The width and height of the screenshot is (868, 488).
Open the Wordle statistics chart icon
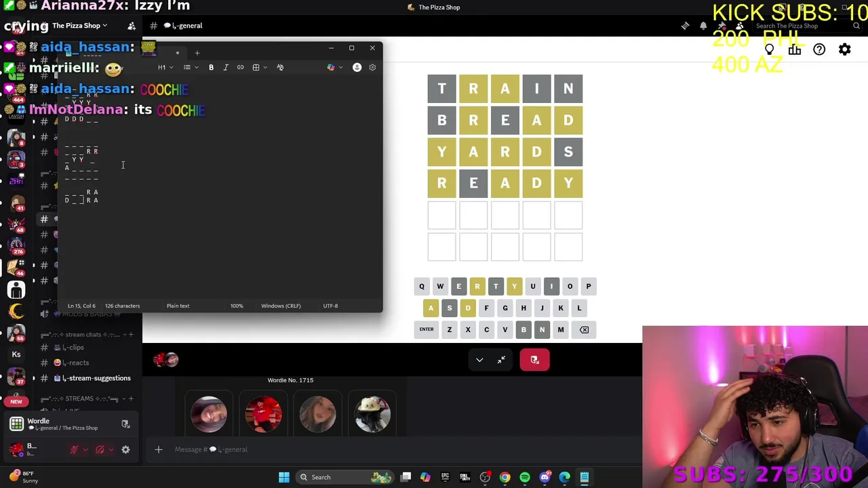[x=795, y=49]
